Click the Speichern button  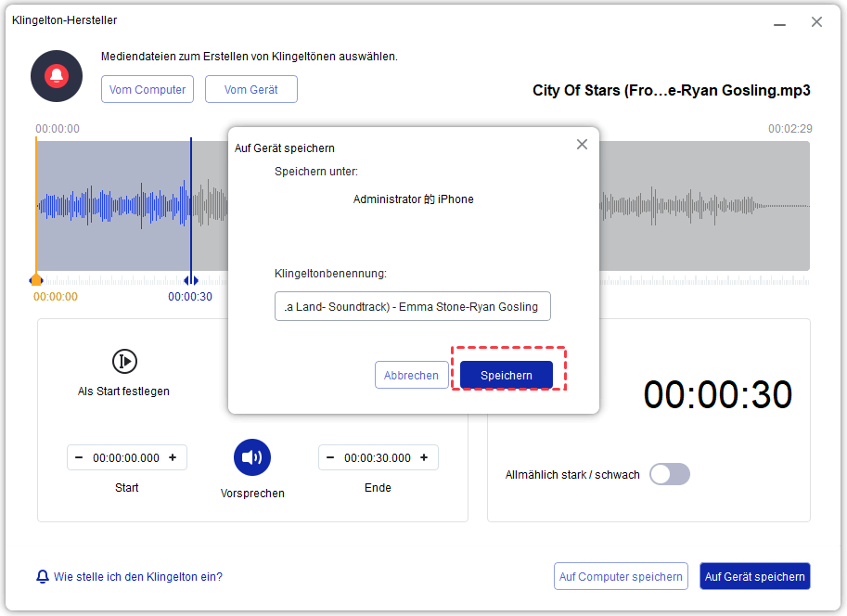[507, 375]
